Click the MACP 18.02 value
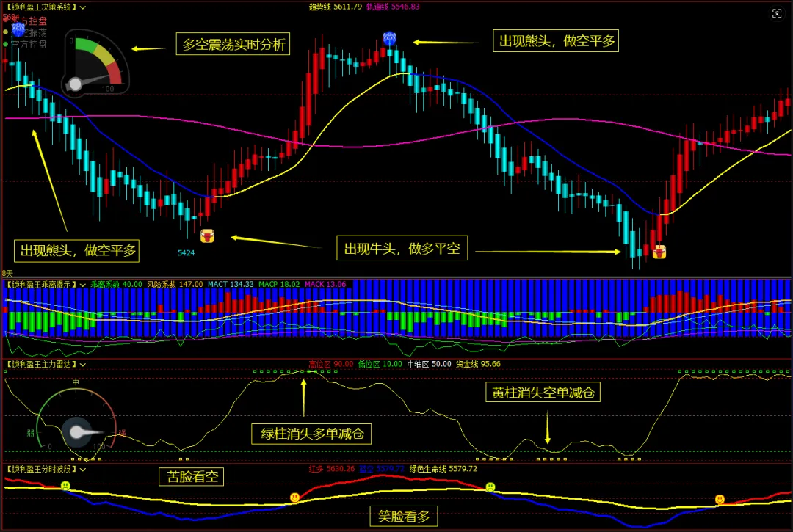This screenshot has height=532, width=793. (x=279, y=285)
